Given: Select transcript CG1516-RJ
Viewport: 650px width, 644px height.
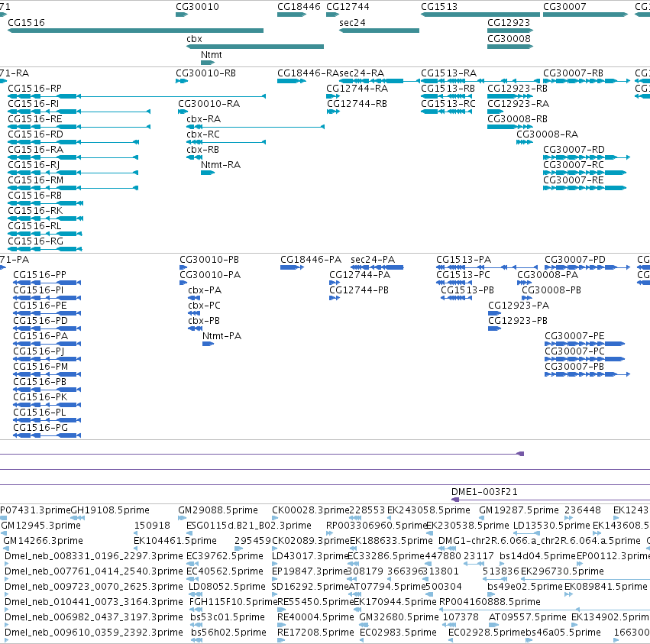Looking at the screenshot, I should tap(73, 173).
